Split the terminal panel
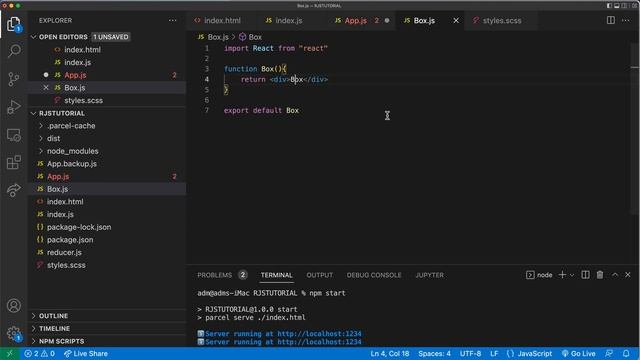The height and width of the screenshot is (360, 640). click(x=585, y=275)
